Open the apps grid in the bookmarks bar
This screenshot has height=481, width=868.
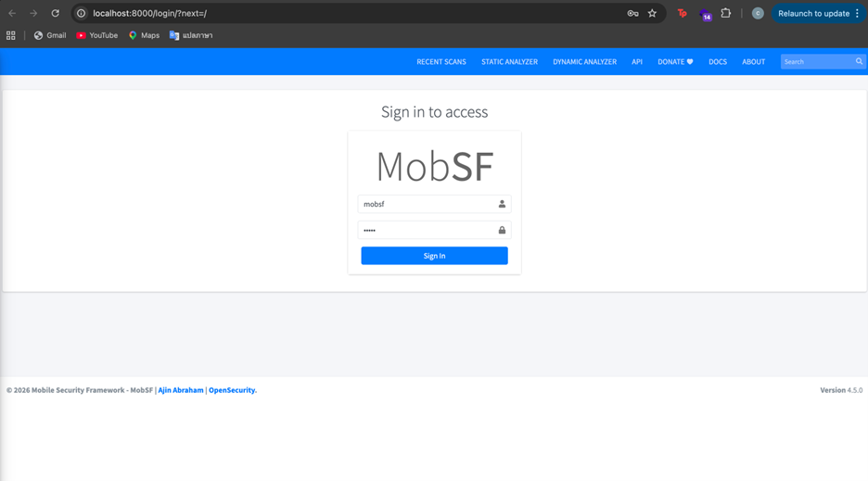click(10, 35)
